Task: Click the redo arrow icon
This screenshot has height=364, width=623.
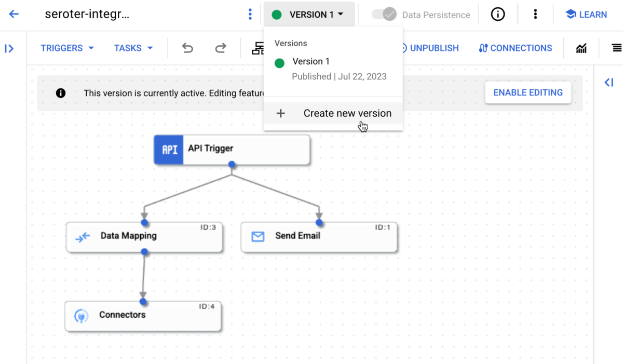Action: point(220,48)
